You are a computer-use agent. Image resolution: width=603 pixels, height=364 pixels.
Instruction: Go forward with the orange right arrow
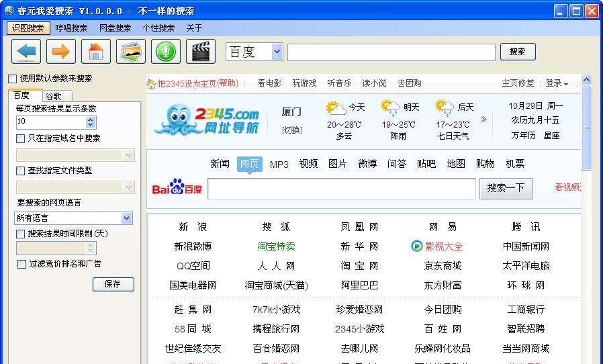(61, 51)
